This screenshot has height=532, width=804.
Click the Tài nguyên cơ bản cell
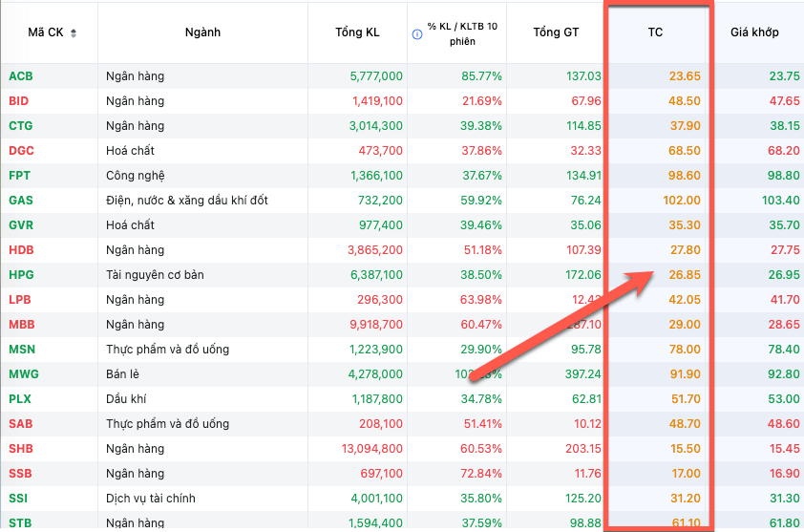tap(155, 275)
